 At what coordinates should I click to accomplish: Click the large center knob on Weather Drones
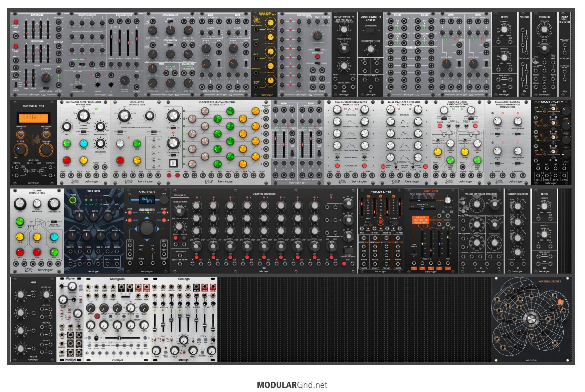[531, 320]
